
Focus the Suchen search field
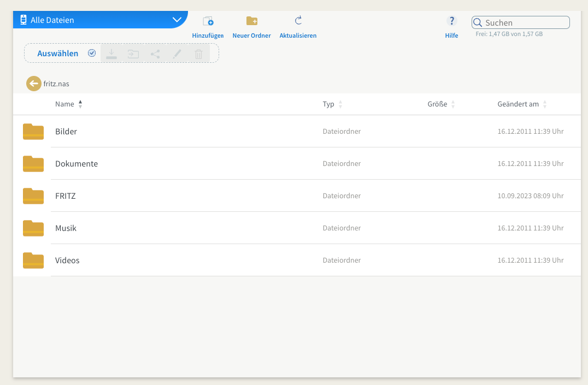(520, 22)
